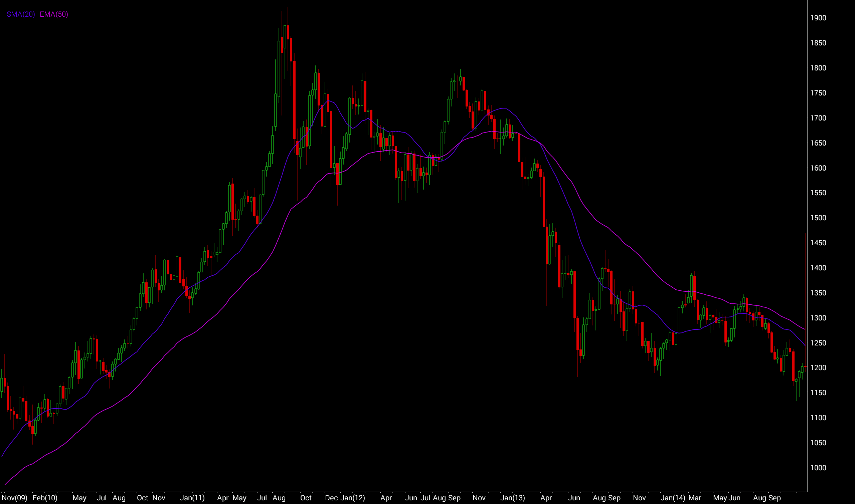Click the 1750 price axis label
855x504 pixels.
pyautogui.click(x=818, y=93)
